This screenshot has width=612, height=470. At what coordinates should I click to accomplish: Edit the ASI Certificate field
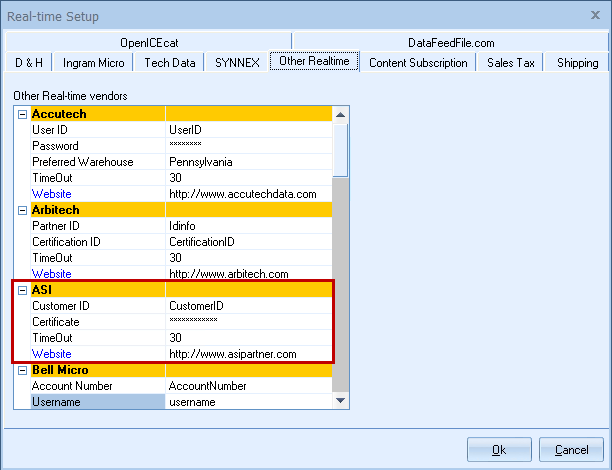click(x=249, y=322)
